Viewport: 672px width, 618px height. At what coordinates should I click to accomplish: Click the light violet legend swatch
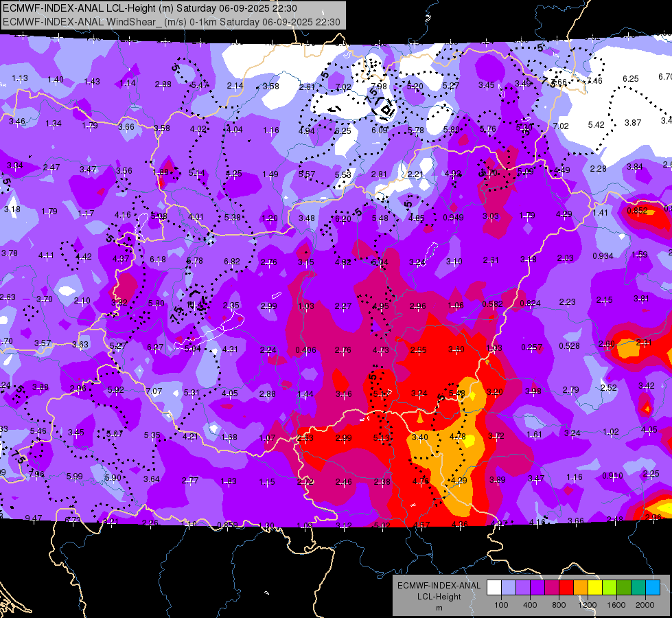pos(523,588)
